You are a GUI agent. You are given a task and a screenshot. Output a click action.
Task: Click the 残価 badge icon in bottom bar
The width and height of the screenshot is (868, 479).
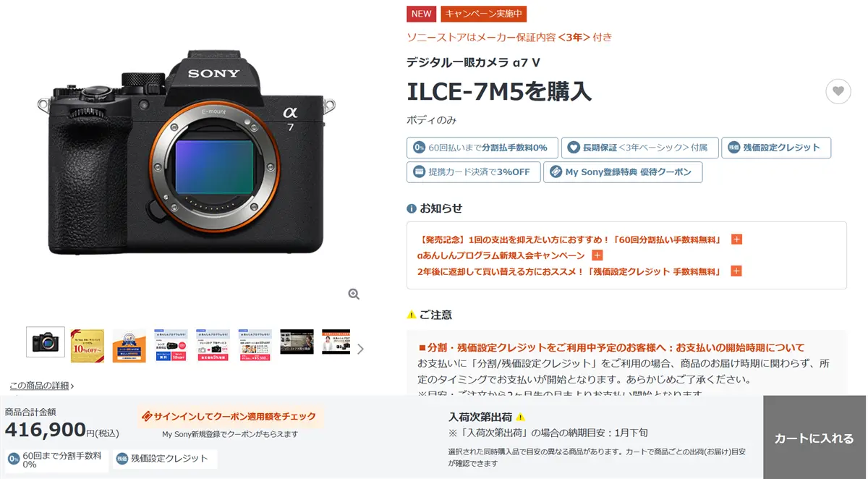tap(122, 458)
